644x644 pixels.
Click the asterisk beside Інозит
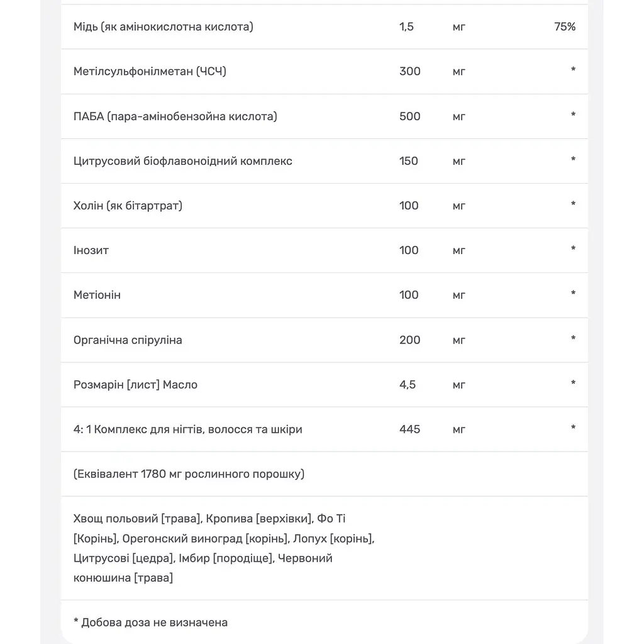click(x=573, y=248)
